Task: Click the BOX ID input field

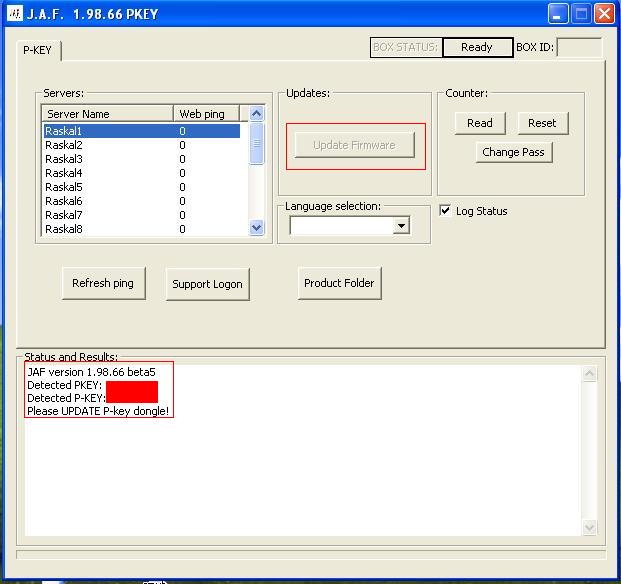Action: coord(579,47)
